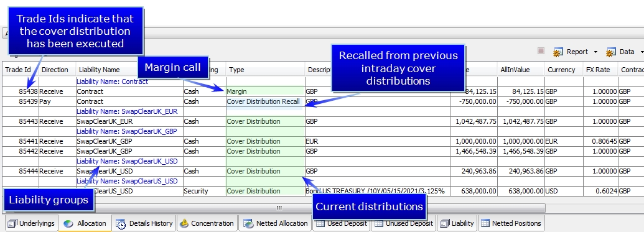Click the Margin type cell
The width and height of the screenshot is (644, 232).
pyautogui.click(x=265, y=91)
